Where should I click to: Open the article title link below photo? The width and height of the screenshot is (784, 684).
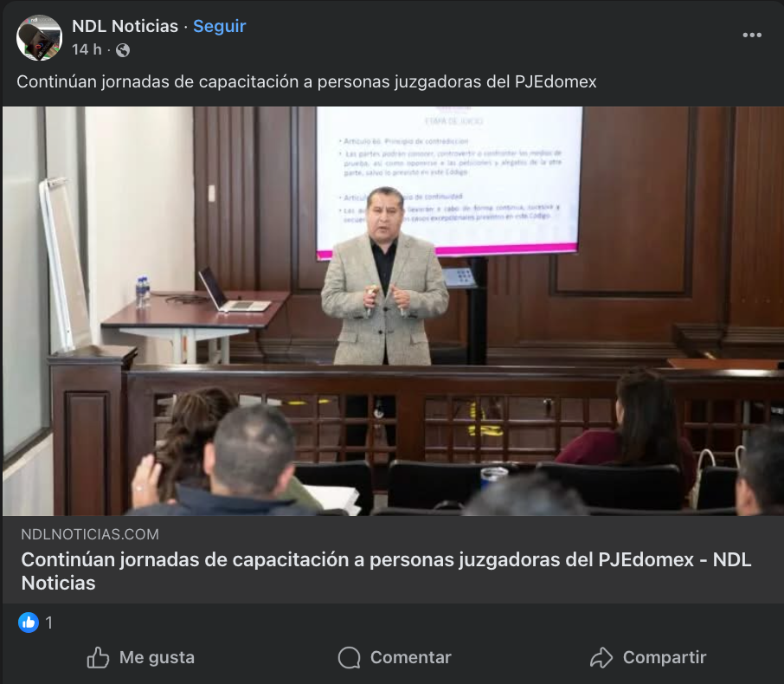coord(386,571)
